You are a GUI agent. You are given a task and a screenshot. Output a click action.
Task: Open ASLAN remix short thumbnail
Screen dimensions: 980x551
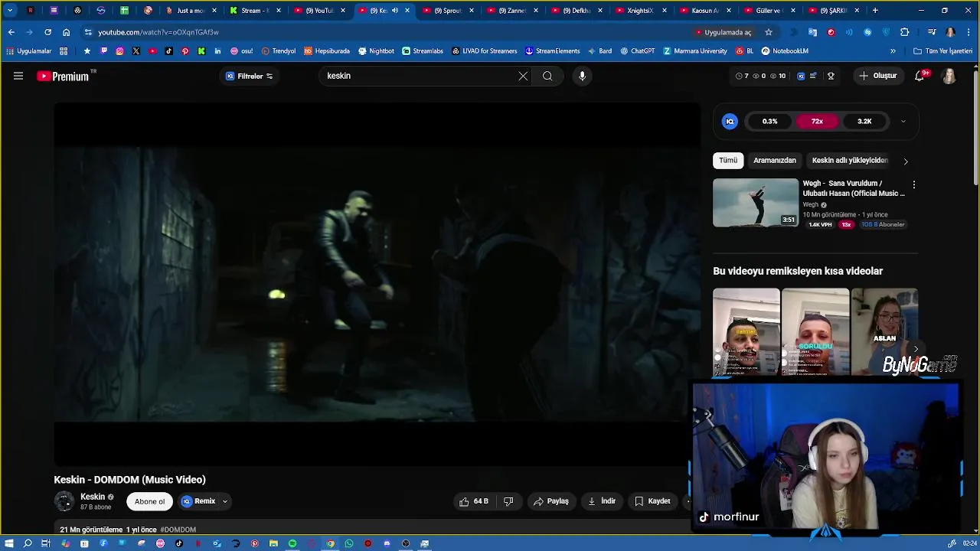884,332
